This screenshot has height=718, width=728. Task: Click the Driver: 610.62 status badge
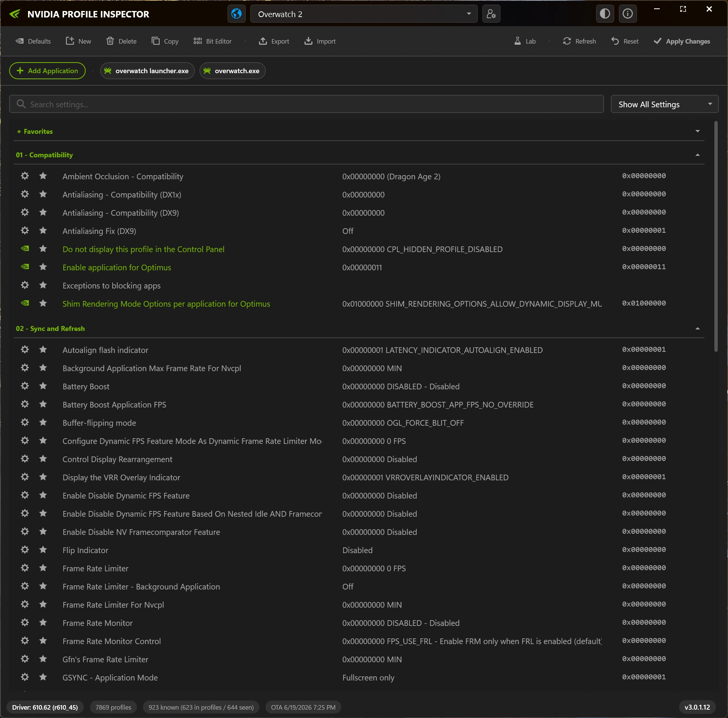tap(45, 707)
